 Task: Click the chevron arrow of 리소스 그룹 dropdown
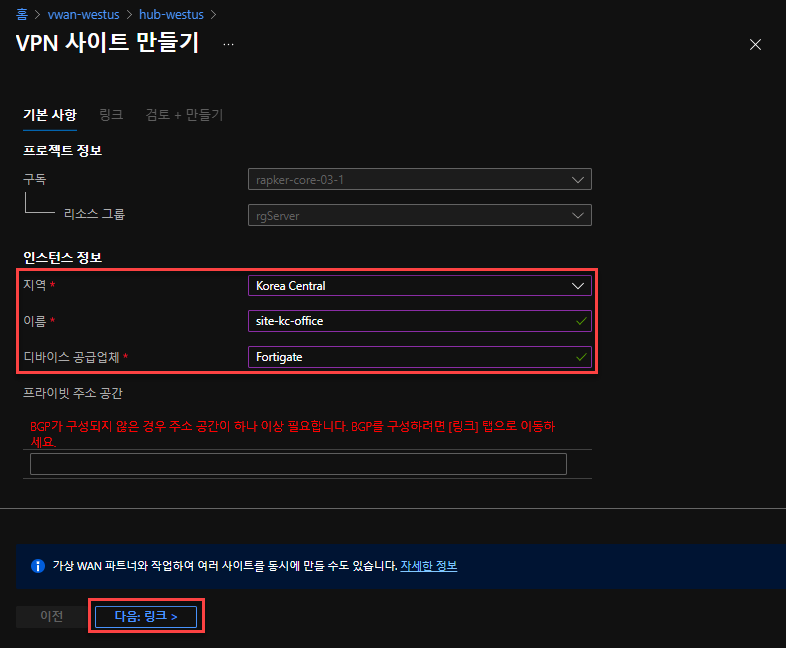point(577,215)
